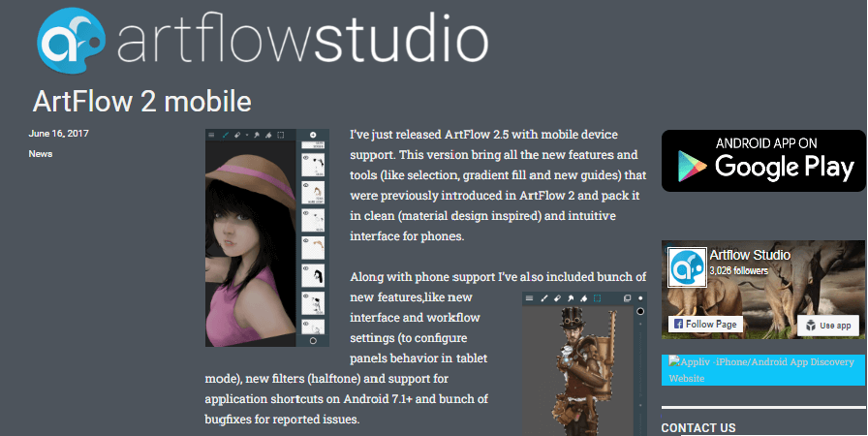Click the ArtFlow palette logo icon
Viewport: 868px width, 436px height.
(71, 40)
